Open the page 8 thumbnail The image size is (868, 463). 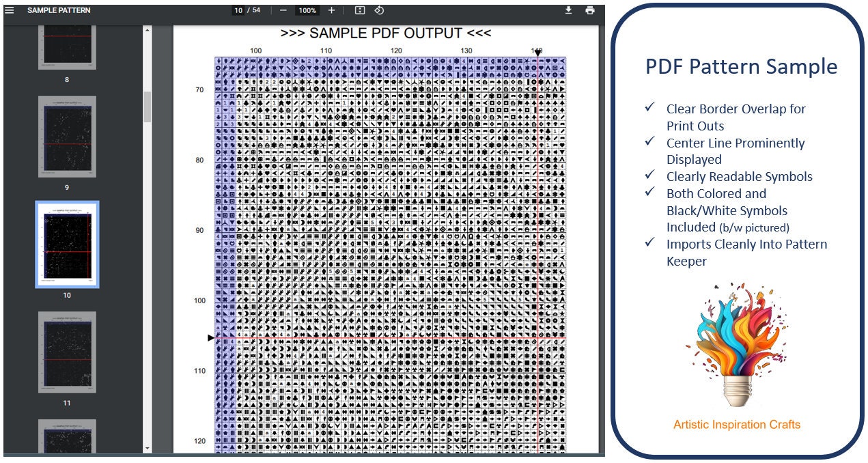(x=67, y=46)
